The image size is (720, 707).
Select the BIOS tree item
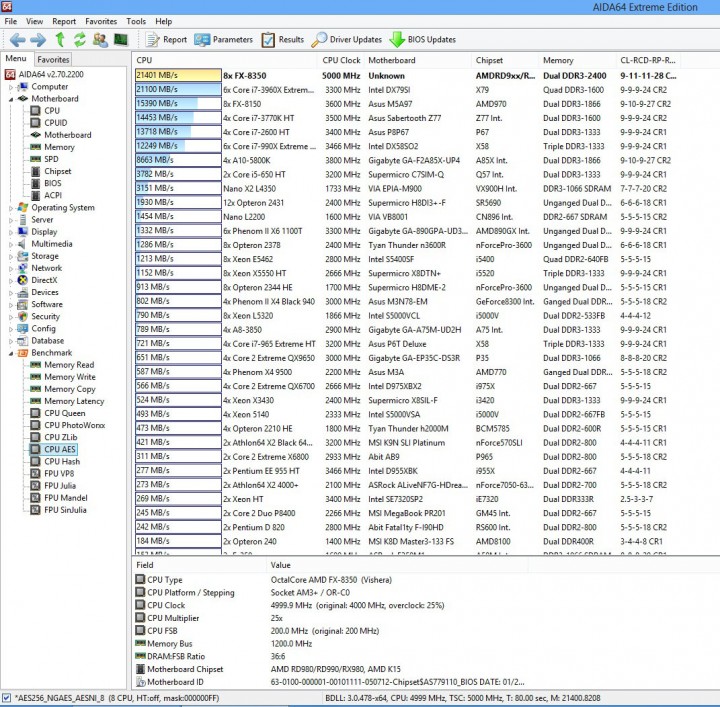(46, 183)
